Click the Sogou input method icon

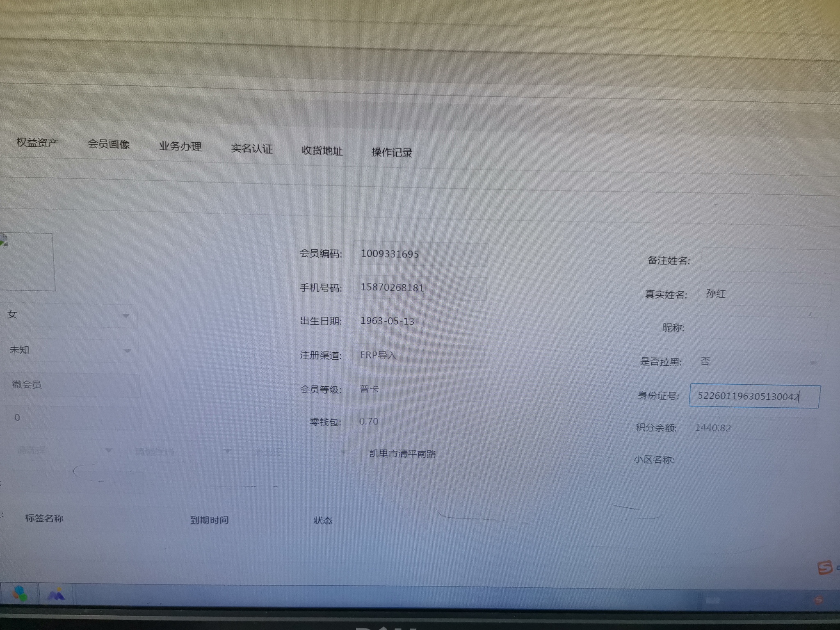pos(825,568)
